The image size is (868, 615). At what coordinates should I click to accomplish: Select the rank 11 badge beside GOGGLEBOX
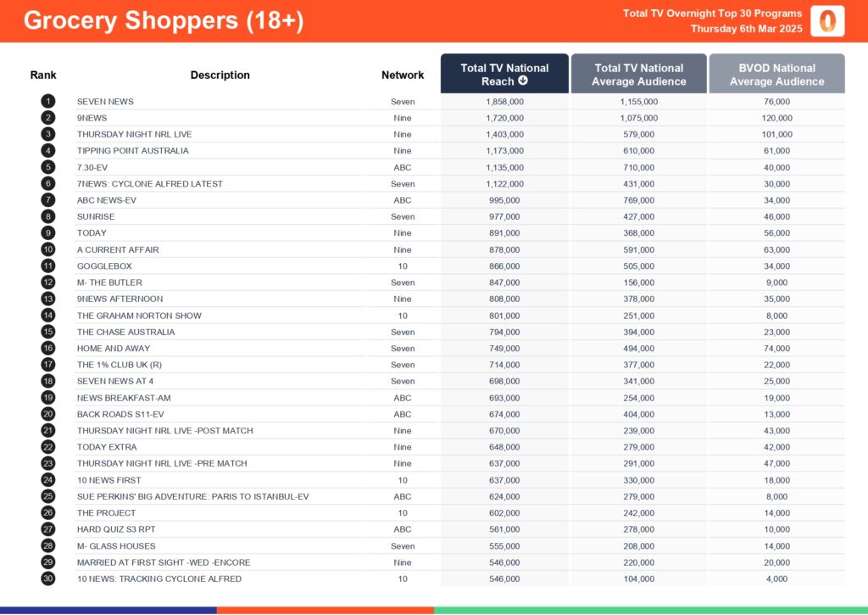coord(47,266)
